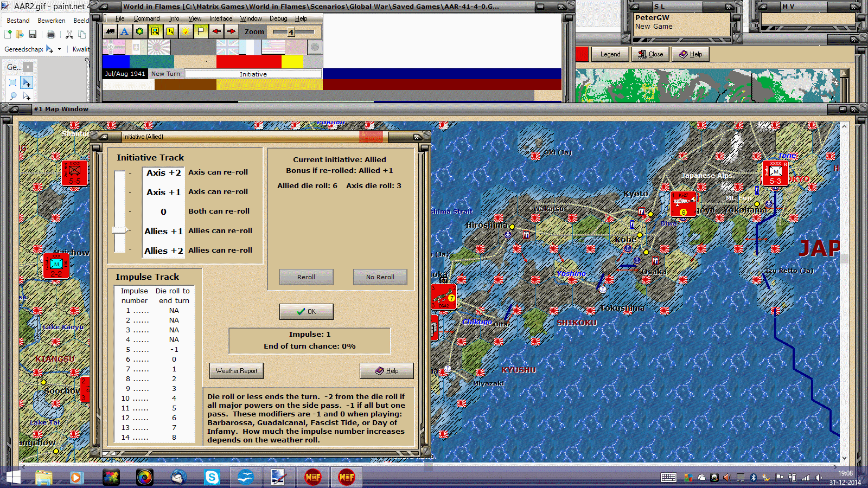
Task: Click the sun icon in the game toolbar
Action: pos(186,31)
